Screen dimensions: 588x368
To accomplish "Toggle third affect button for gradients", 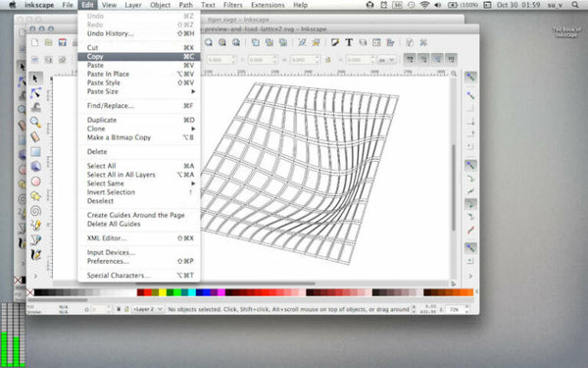I will (x=437, y=59).
